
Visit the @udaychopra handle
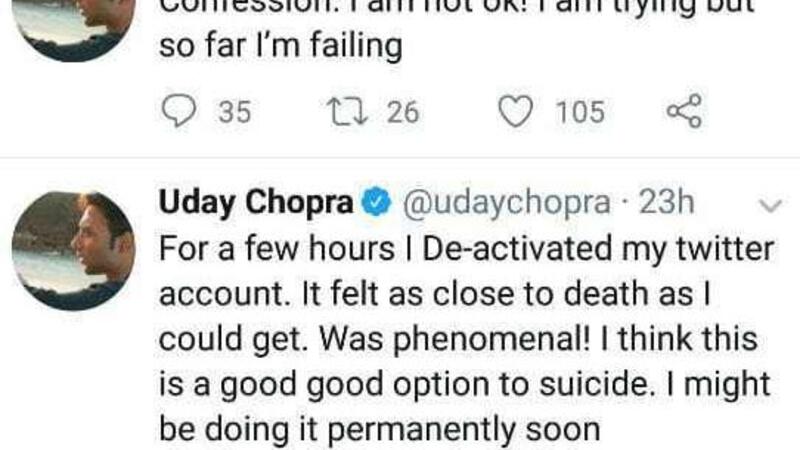tap(506, 203)
